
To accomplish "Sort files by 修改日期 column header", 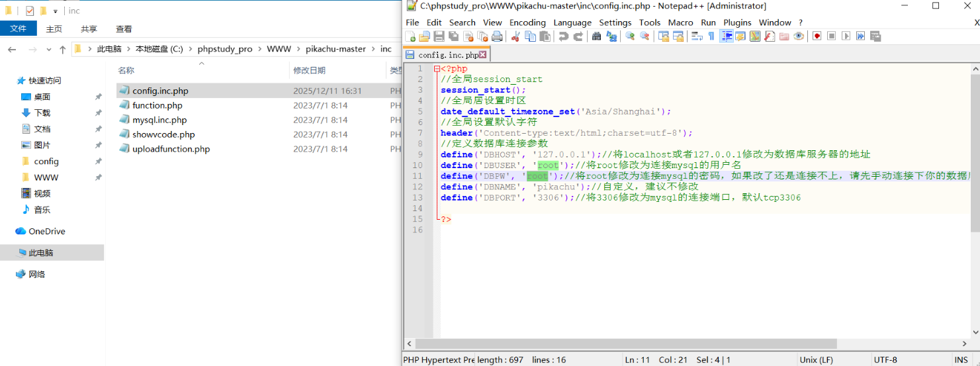I will 309,70.
